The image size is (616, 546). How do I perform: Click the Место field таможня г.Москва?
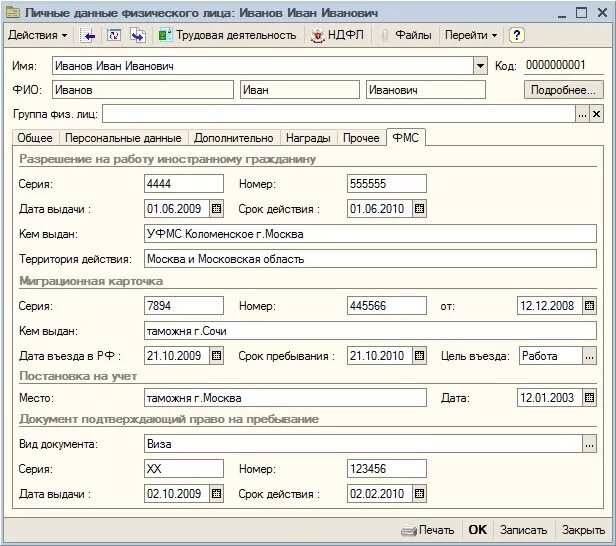click(286, 398)
